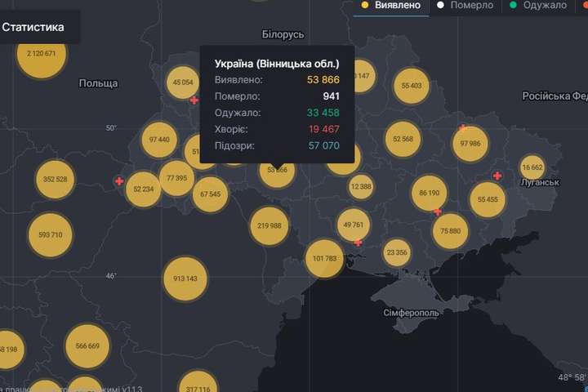
Task: Select the 23 356 bubble
Action: pos(397,253)
